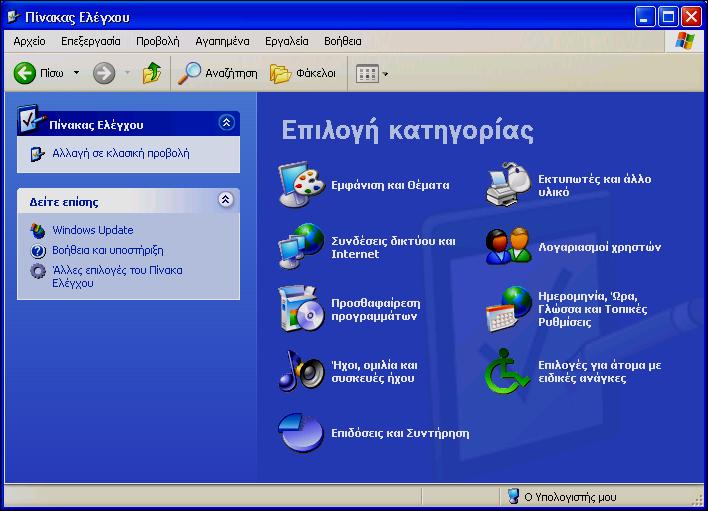708x511 pixels.
Task: Open Επιδόσεις και Συντήρηση text link
Action: (x=400, y=433)
